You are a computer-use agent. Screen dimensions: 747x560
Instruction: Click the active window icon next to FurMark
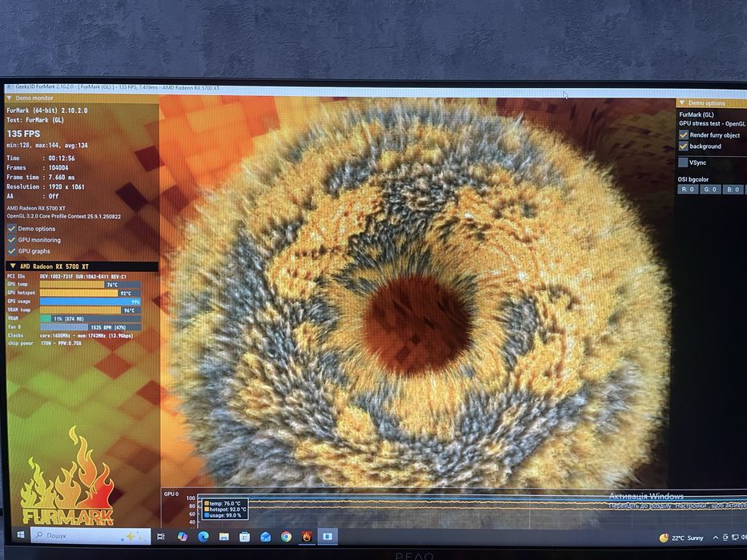point(327,537)
